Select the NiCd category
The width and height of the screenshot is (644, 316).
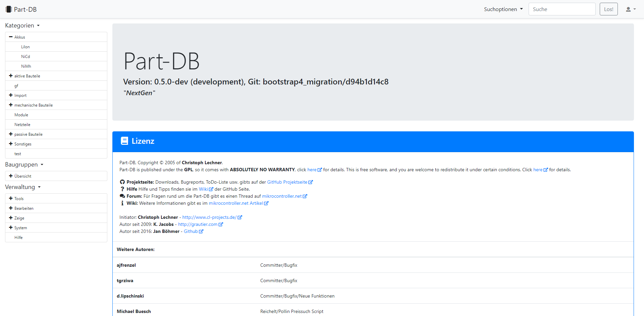[56, 56]
